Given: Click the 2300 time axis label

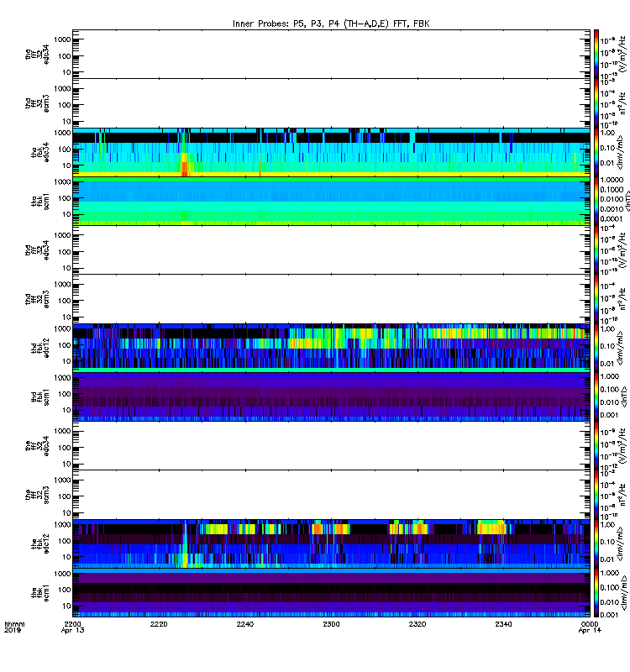Looking at the screenshot, I should (x=331, y=624).
